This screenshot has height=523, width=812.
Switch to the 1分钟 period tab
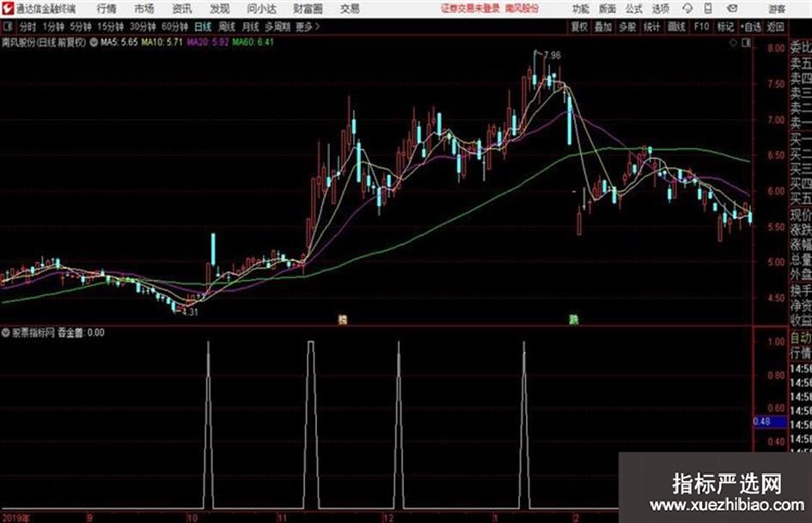pos(53,27)
